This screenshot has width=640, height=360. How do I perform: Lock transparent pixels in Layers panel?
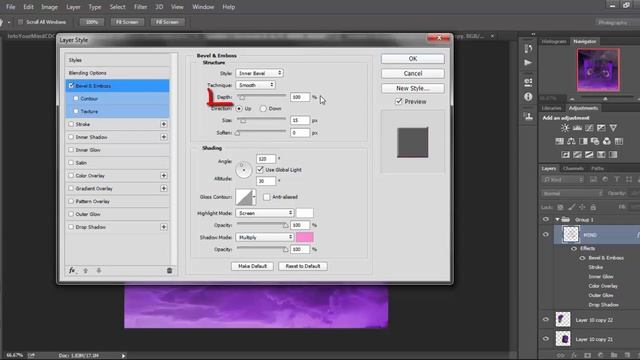point(560,207)
